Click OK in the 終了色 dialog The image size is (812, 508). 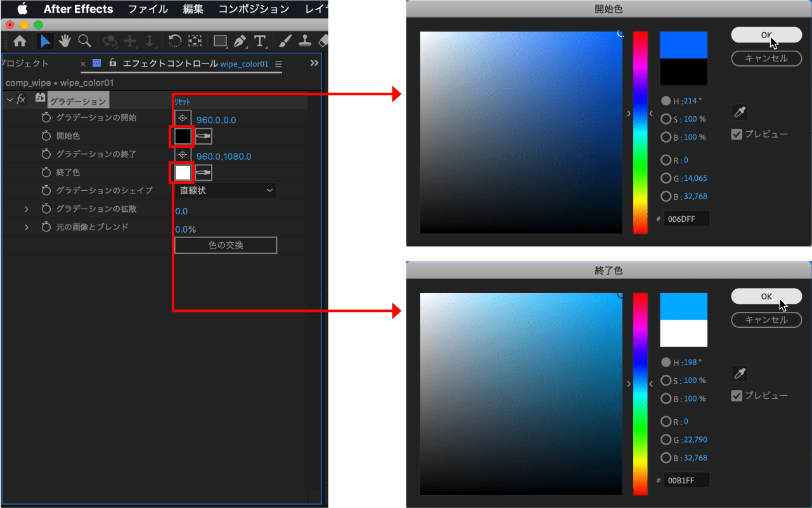point(766,296)
